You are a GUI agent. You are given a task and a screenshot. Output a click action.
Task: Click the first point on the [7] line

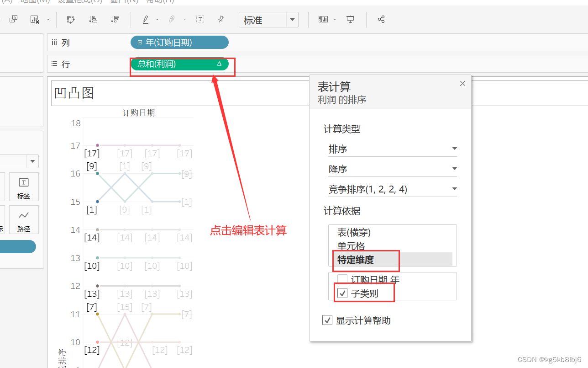click(x=97, y=314)
